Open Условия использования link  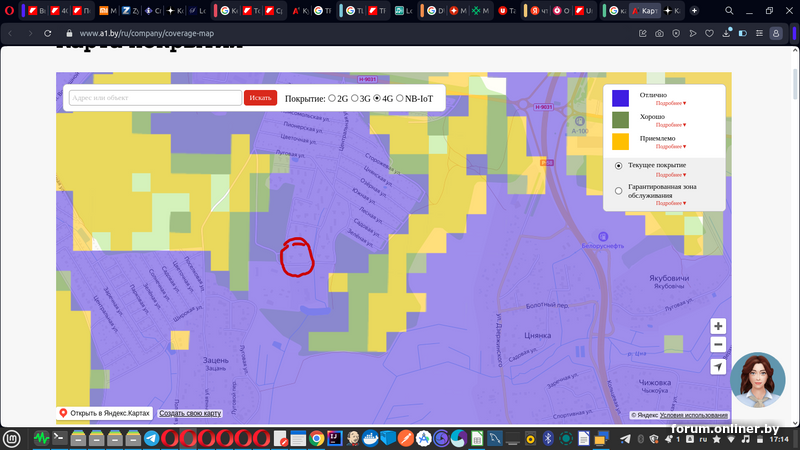click(693, 415)
